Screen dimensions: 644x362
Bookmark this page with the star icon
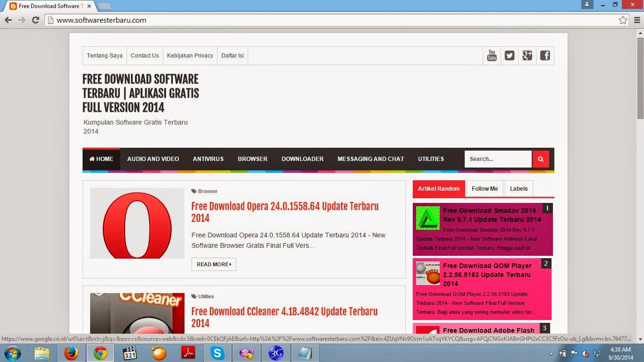click(623, 20)
